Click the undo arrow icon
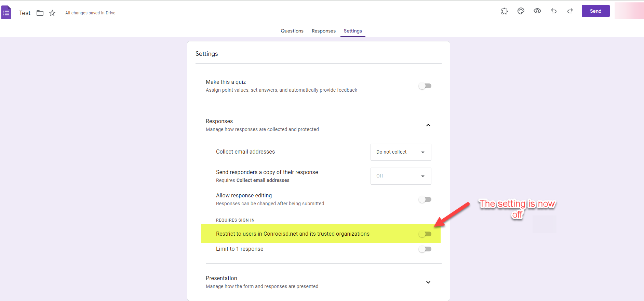This screenshot has height=301, width=644. point(554,11)
